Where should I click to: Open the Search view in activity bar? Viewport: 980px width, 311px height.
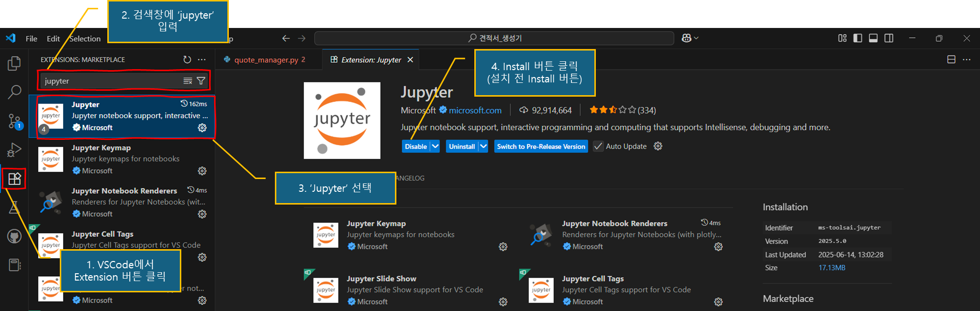pos(14,92)
